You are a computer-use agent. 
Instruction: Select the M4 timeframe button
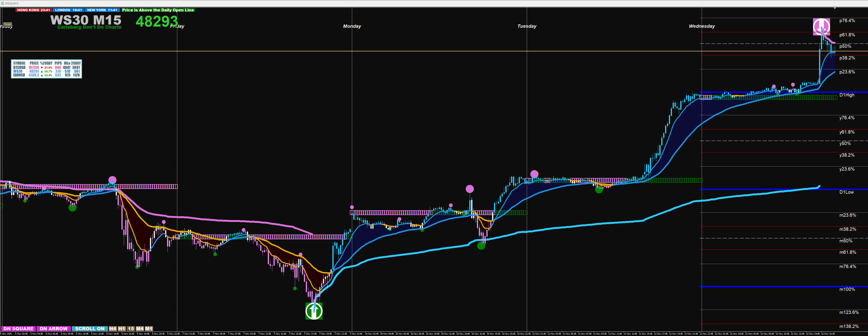click(140, 329)
